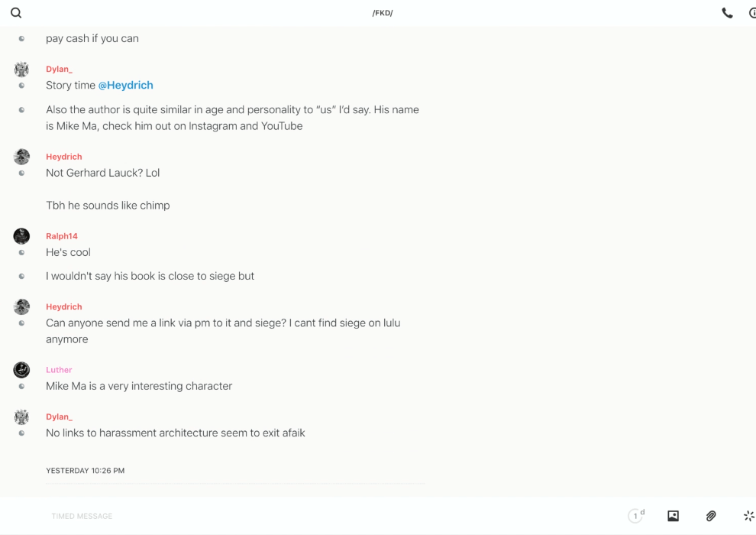Click the Yesterday 10:26 PM timestamp
Screen dimensions: 756x535
(85, 471)
